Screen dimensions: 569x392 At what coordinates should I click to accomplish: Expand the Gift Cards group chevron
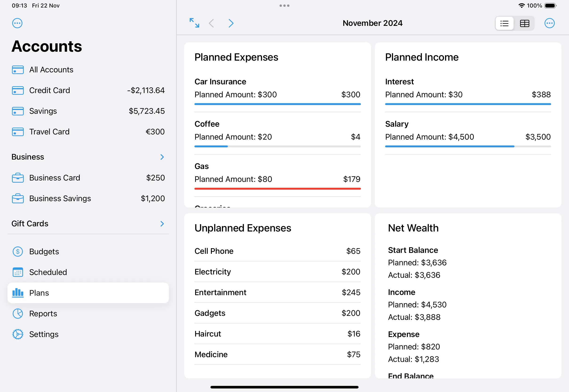162,224
